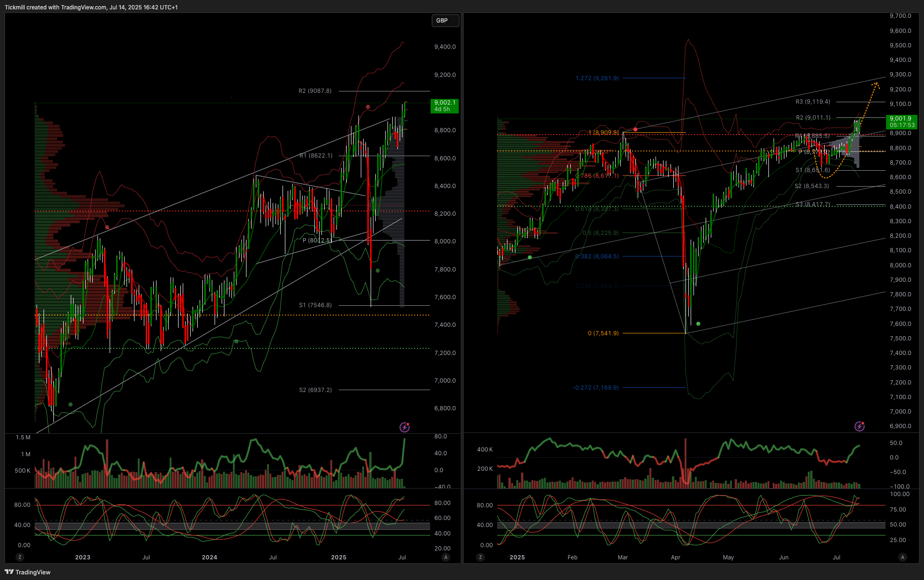This screenshot has width=924, height=580.
Task: Click the Mar label on right time axis
Action: click(623, 557)
